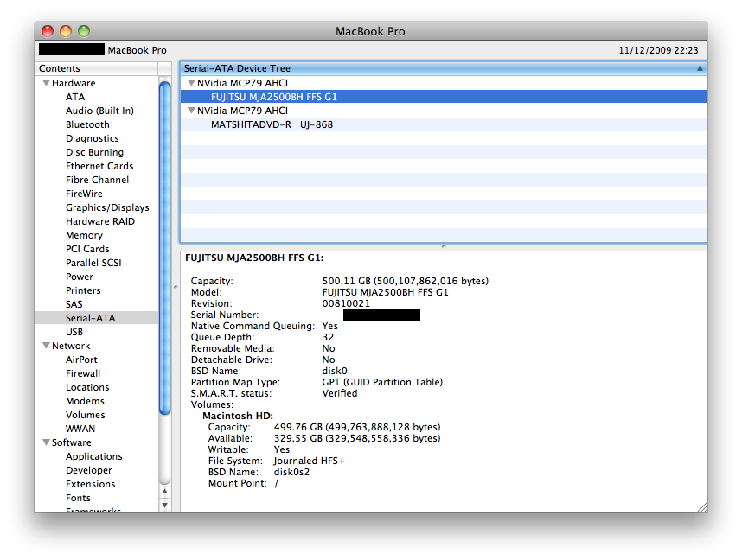
Task: Open Modems entry
Action: [x=85, y=401]
